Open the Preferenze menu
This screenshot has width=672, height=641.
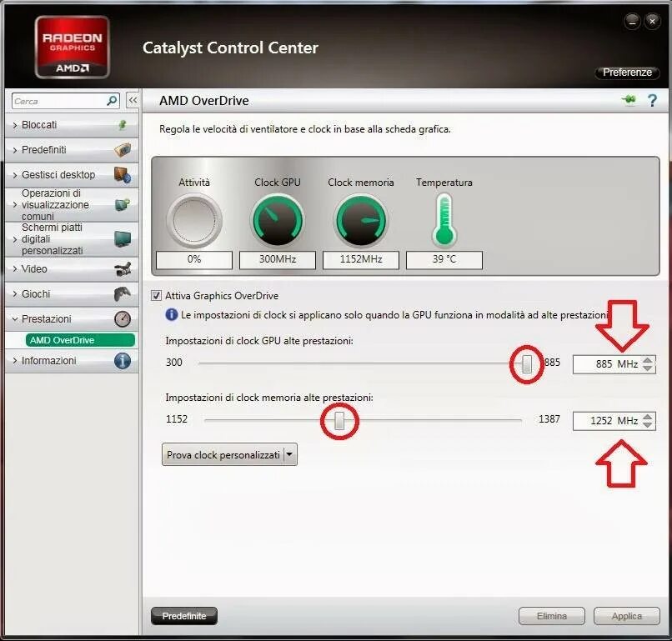pos(627,73)
